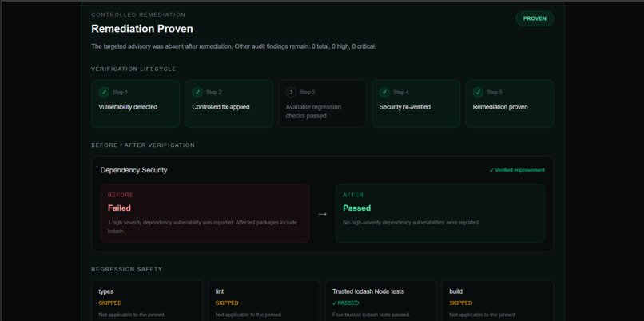Click SKIPPED status under lint
This screenshot has width=644, height=321.
(227, 303)
